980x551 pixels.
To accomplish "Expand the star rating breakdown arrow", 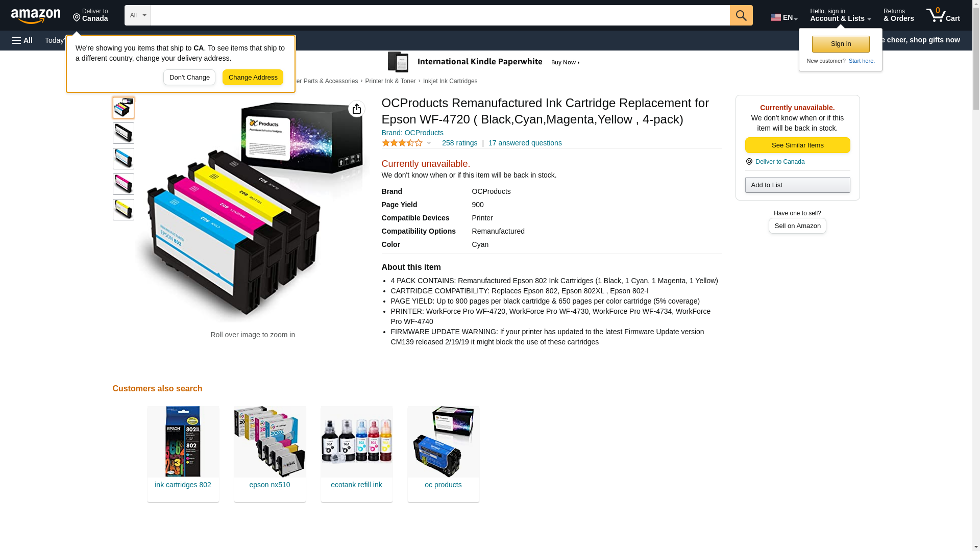I will (x=429, y=143).
